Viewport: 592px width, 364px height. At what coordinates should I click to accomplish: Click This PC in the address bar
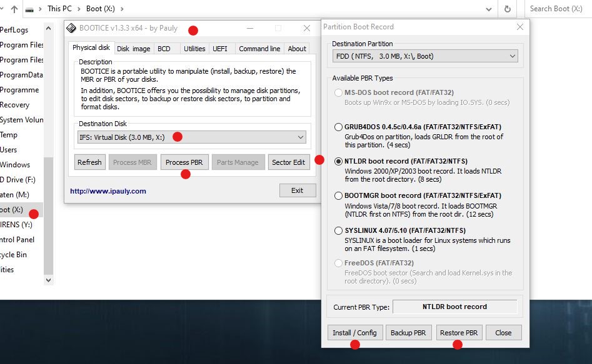click(x=59, y=9)
